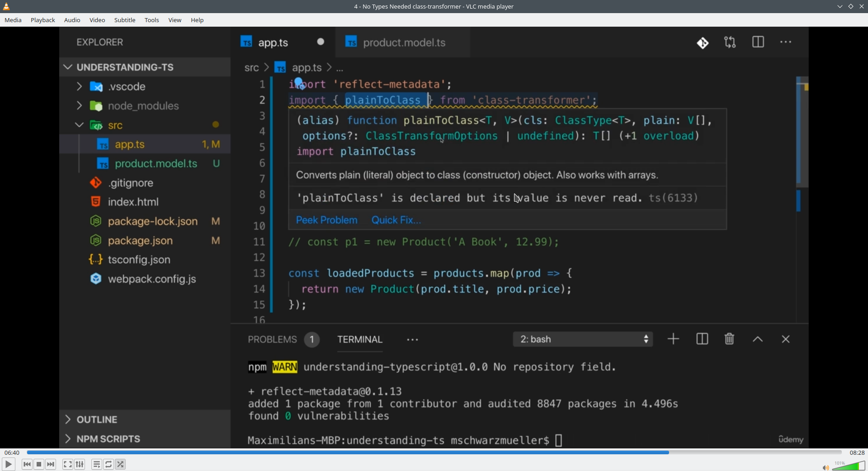Toggle loop mode in VLC

coord(109,464)
